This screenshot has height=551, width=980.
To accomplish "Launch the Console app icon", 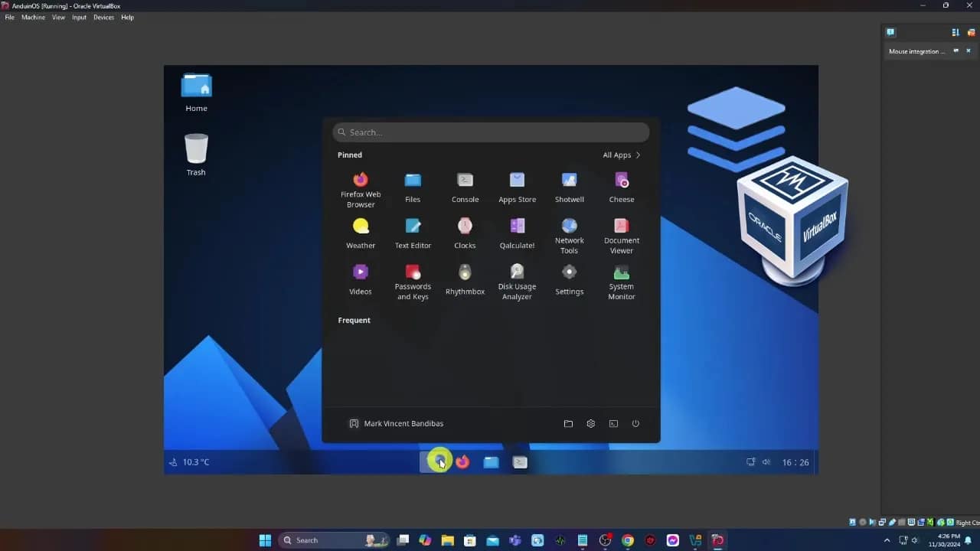I will tap(465, 181).
